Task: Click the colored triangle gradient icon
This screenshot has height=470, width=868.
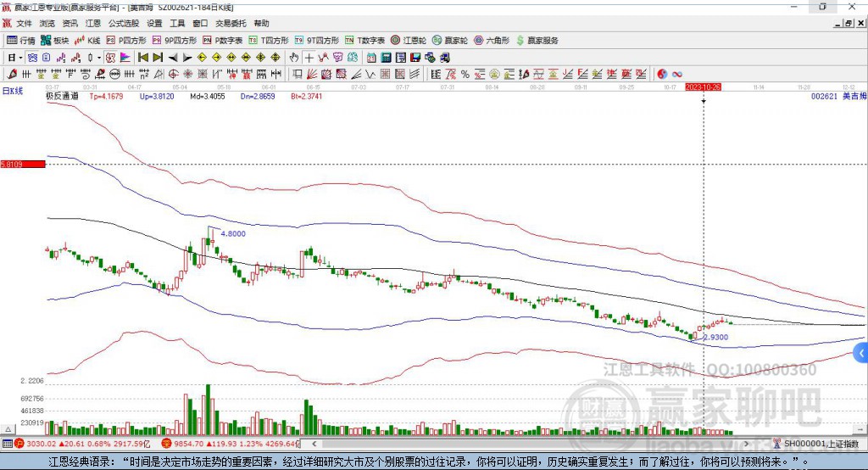Action: point(125,58)
